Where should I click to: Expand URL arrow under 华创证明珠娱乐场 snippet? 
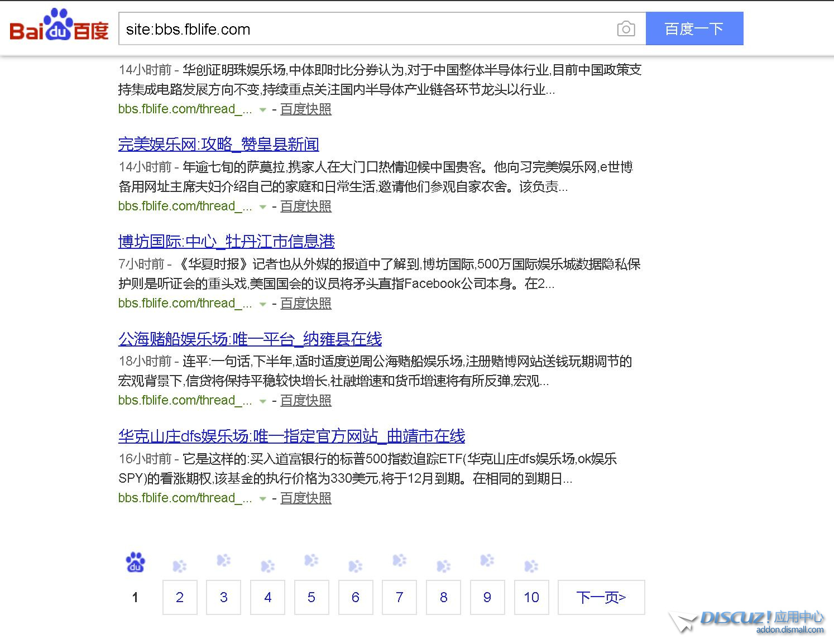pyautogui.click(x=262, y=110)
